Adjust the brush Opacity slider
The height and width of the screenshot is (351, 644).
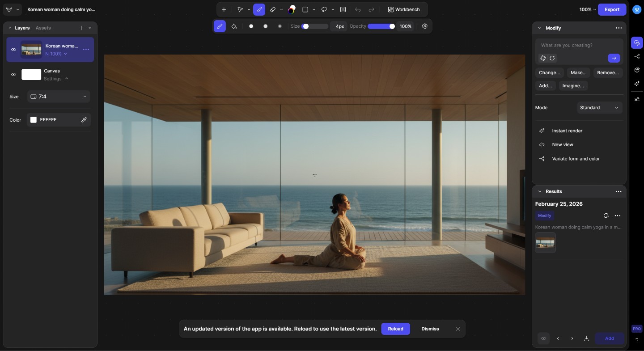point(381,26)
